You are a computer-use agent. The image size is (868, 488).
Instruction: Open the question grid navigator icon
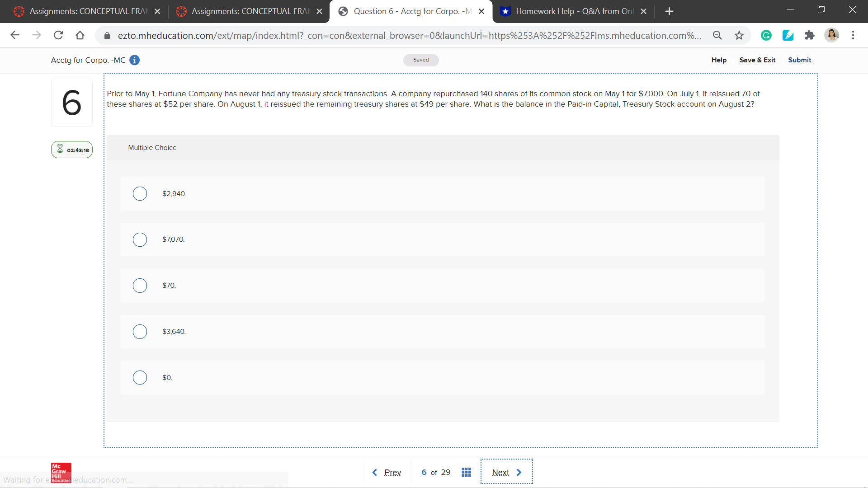466,472
